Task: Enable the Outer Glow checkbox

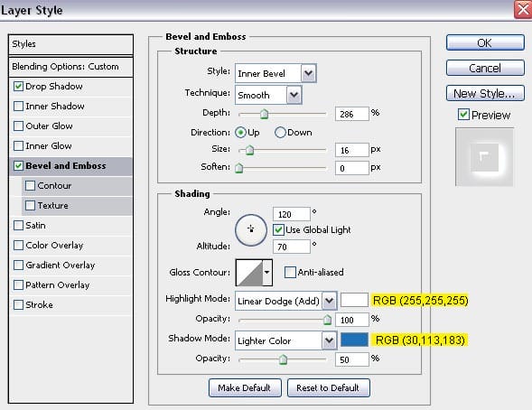Action: click(x=18, y=126)
